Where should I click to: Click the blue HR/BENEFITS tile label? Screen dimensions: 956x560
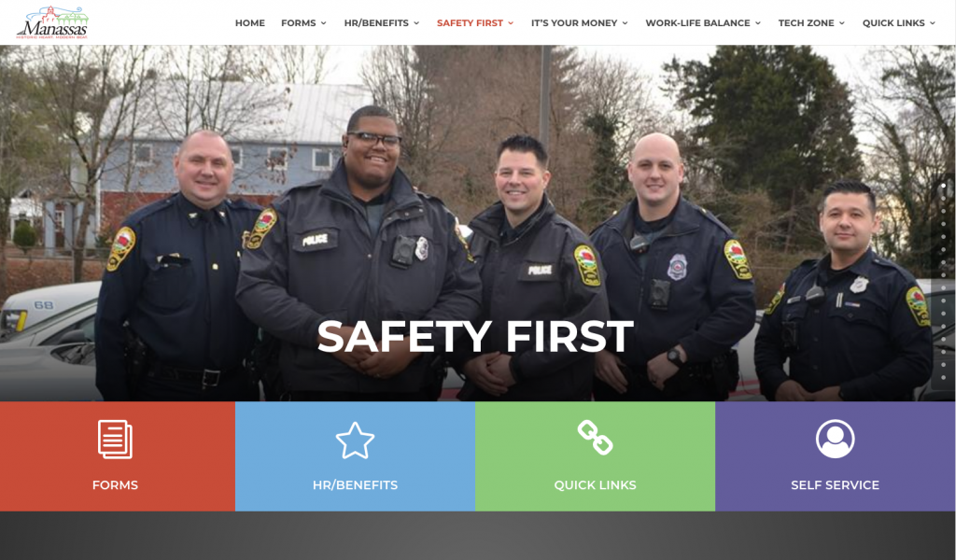click(355, 485)
